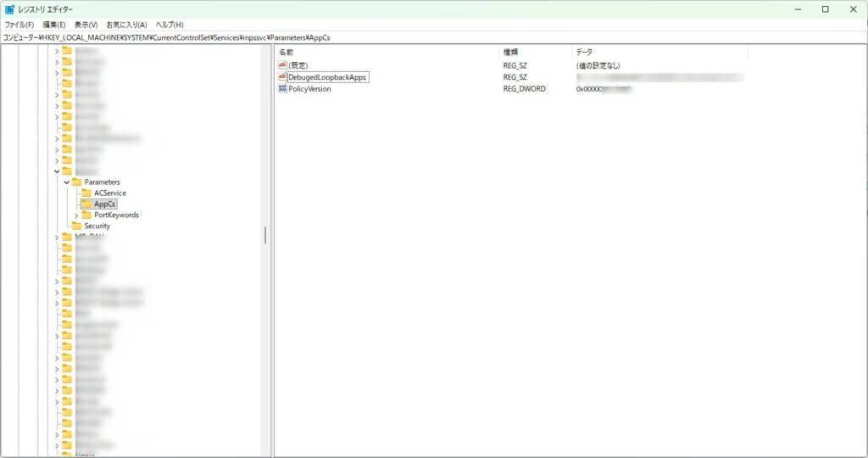Click the registry path address bar

(424, 37)
